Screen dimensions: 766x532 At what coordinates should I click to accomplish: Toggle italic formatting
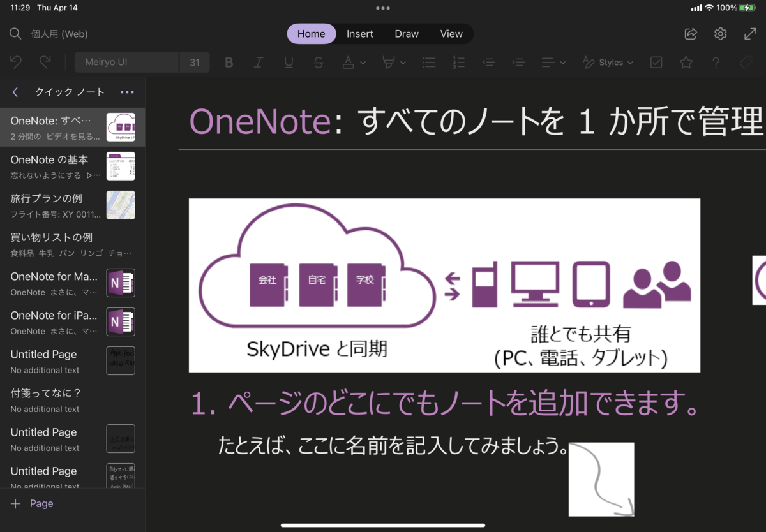[259, 63]
